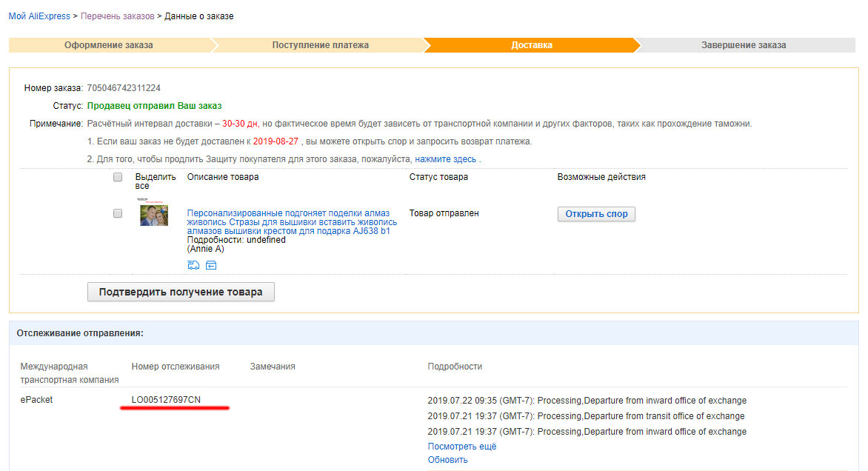The height and width of the screenshot is (471, 868).
Task: Click 'Посмотреть ещё' tracking link
Action: point(461,446)
